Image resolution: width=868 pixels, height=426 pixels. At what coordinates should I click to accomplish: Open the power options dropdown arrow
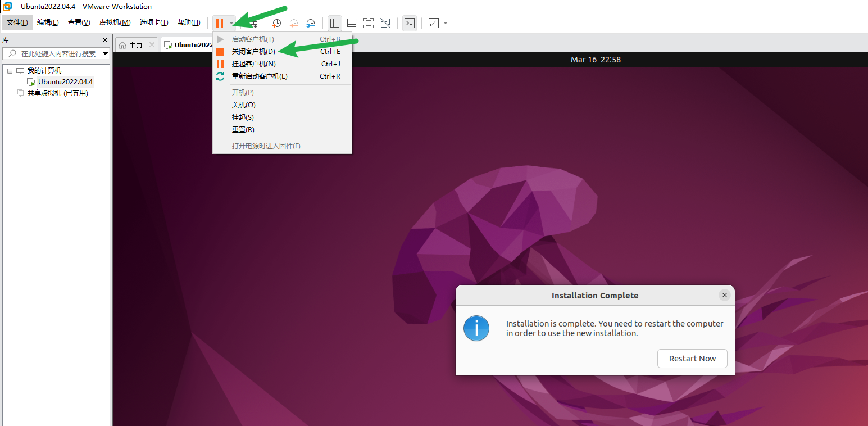[x=231, y=23]
